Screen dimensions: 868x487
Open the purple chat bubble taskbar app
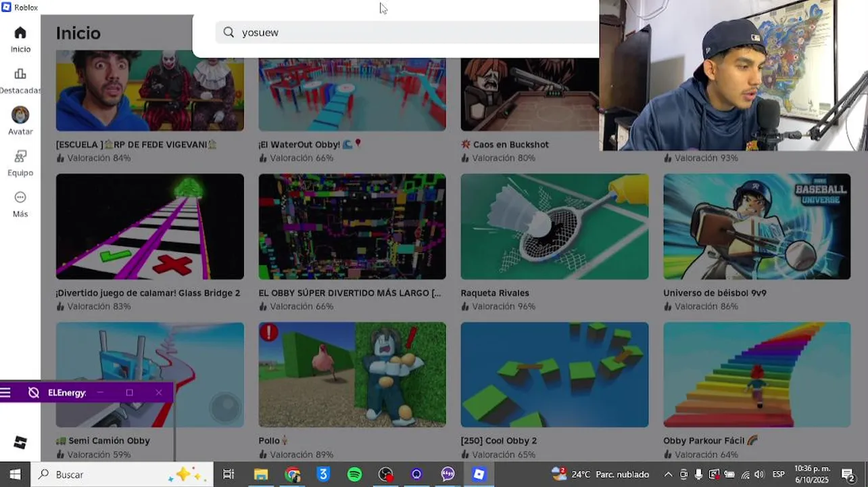tap(448, 474)
